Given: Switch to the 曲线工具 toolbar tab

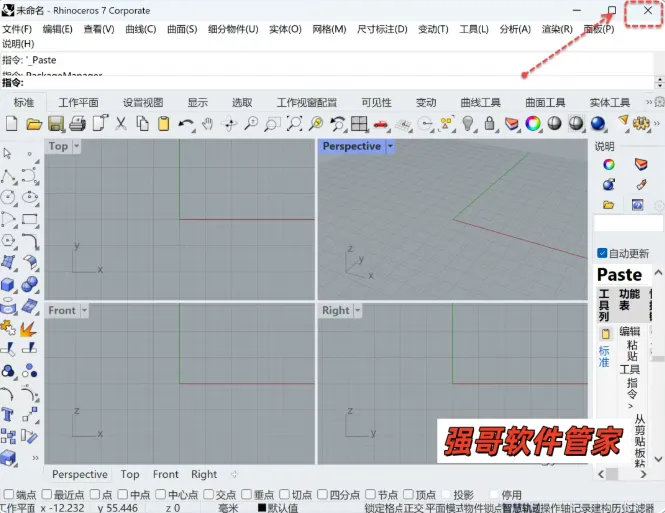Looking at the screenshot, I should tap(481, 103).
